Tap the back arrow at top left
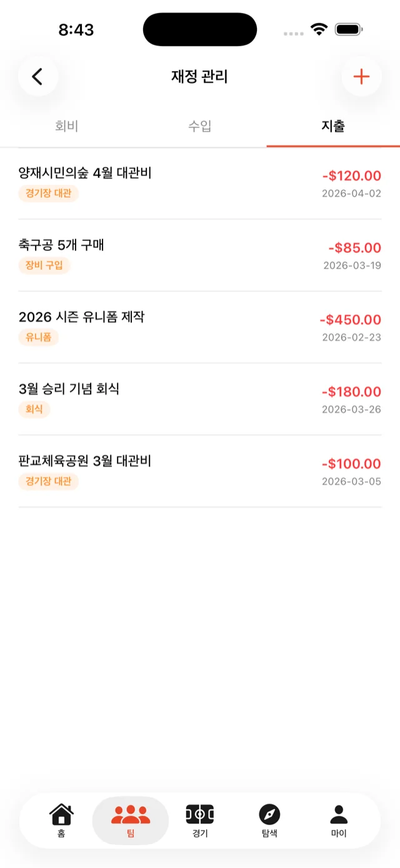The height and width of the screenshot is (868, 400). 38,76
